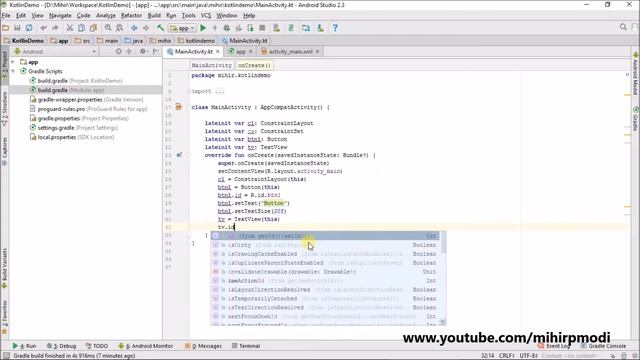Switch to the activity_main.xml editor tab
Screen dimensions: 640x360
[291, 52]
